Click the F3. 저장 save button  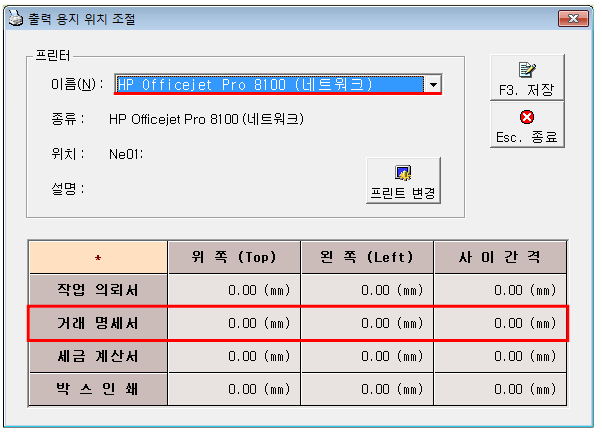[527, 78]
